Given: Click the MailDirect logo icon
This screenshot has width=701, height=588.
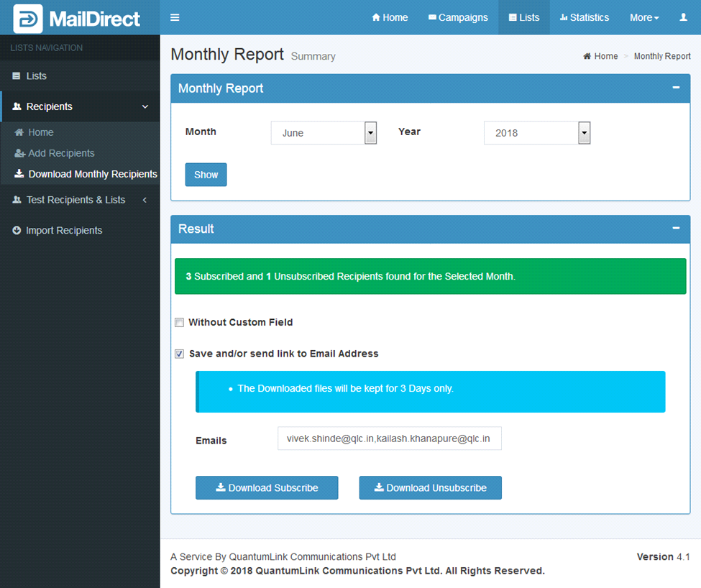Looking at the screenshot, I should [28, 19].
